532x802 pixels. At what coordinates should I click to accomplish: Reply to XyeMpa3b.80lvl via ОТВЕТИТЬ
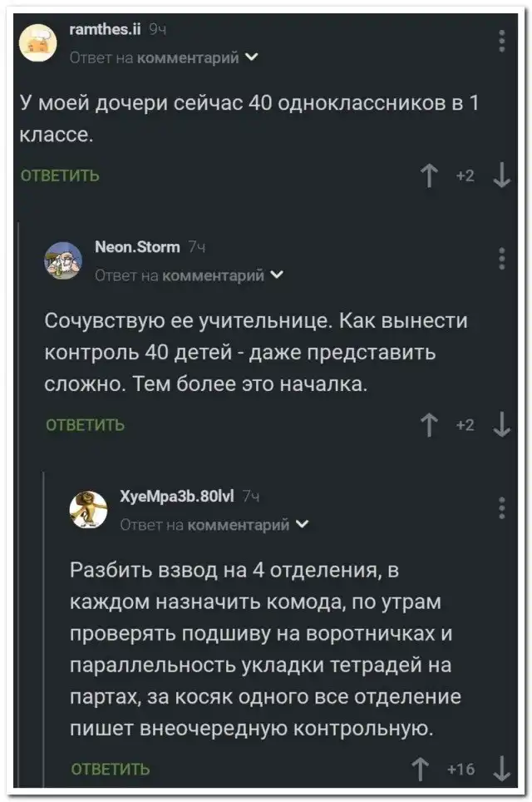(x=110, y=769)
